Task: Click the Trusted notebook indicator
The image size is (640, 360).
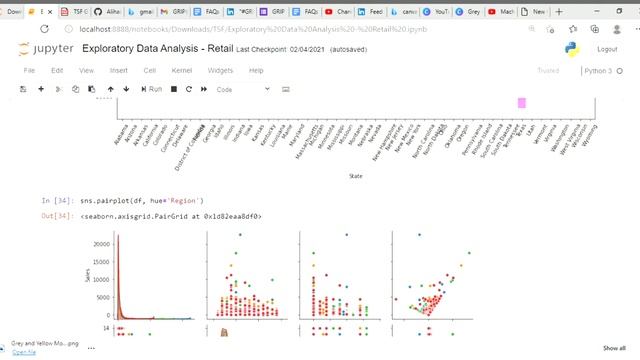Action: pos(548,71)
